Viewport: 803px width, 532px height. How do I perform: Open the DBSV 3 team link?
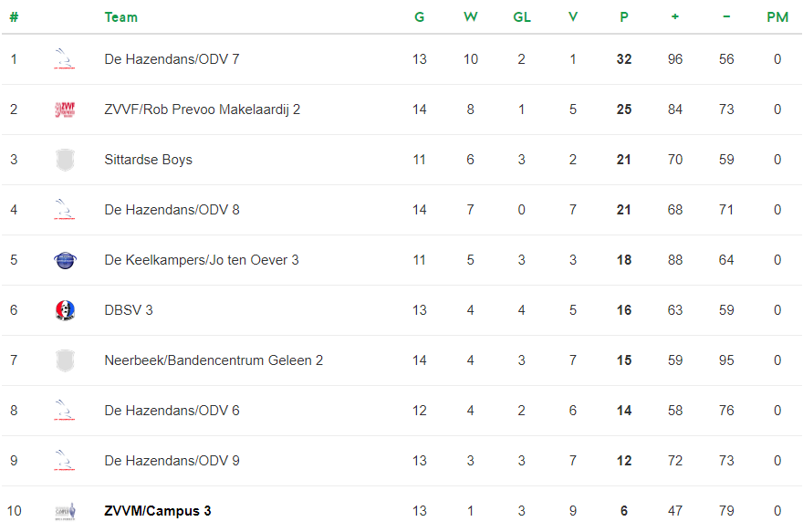pos(129,310)
